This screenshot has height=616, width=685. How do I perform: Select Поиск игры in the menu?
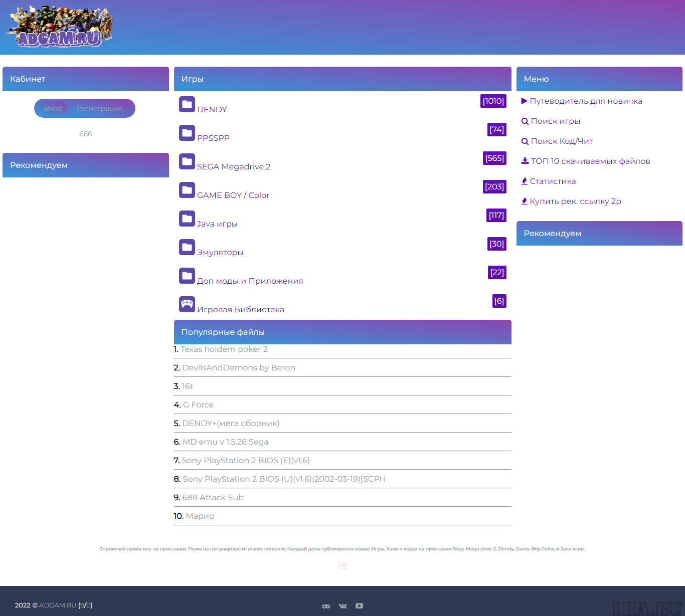point(555,121)
